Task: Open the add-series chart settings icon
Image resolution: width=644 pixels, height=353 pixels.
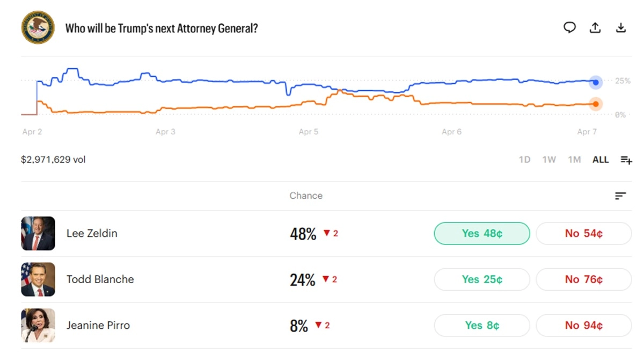Action: pyautogui.click(x=626, y=160)
